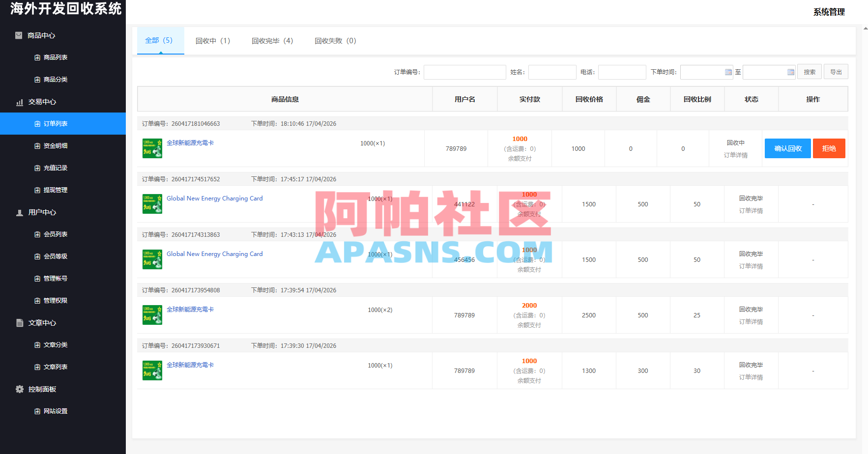The image size is (868, 454).
Task: Click the 文章中心 document icon
Action: pos(20,323)
